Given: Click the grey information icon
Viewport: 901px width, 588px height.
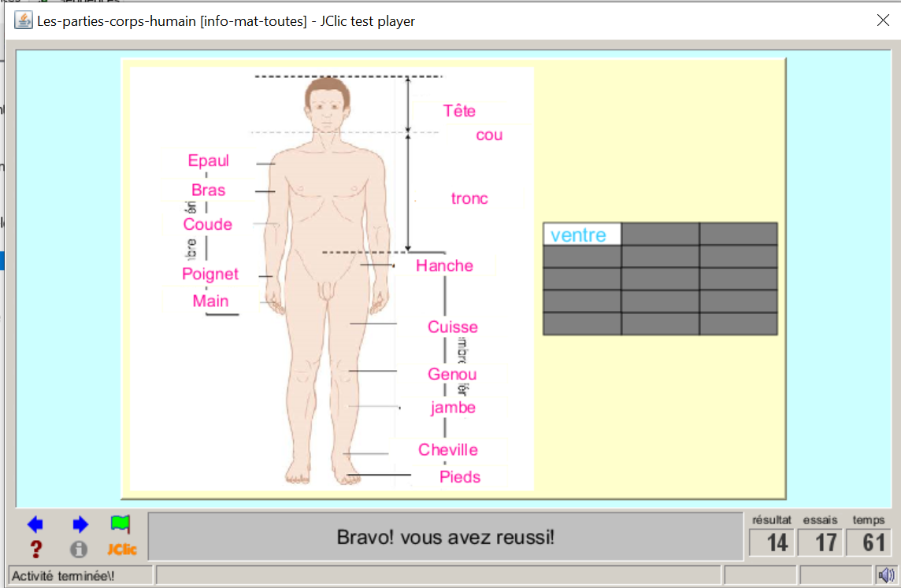Looking at the screenshot, I should point(79,549).
